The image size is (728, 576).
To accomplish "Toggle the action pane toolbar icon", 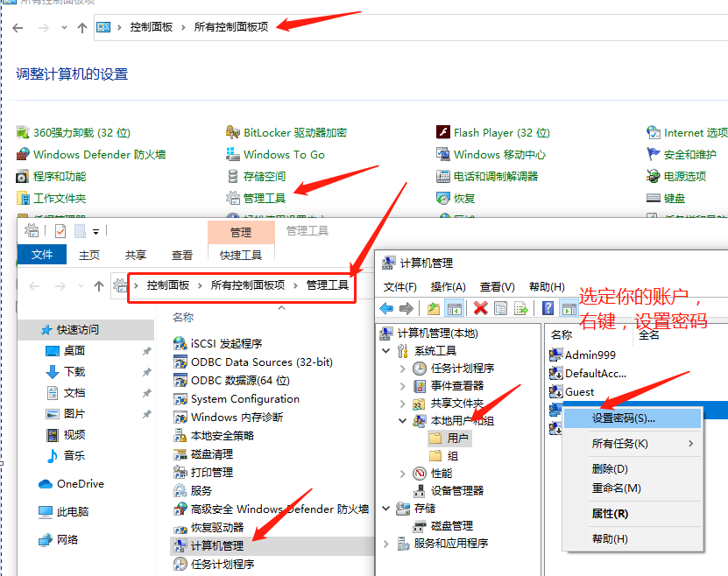I will pos(569,308).
